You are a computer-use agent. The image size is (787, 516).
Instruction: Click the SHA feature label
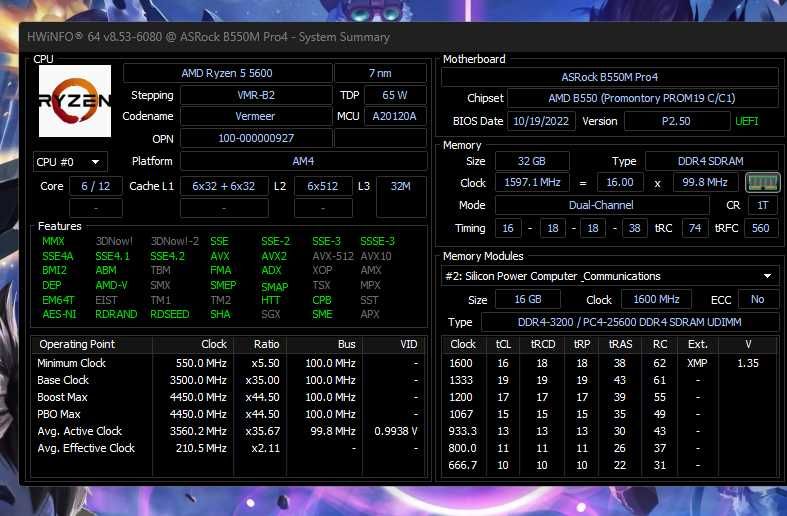220,315
